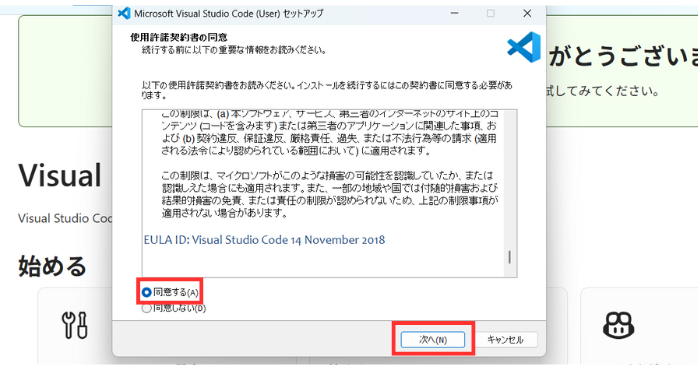The height and width of the screenshot is (365, 698).
Task: Click the VS Code icon in title bar
Action: [x=124, y=13]
